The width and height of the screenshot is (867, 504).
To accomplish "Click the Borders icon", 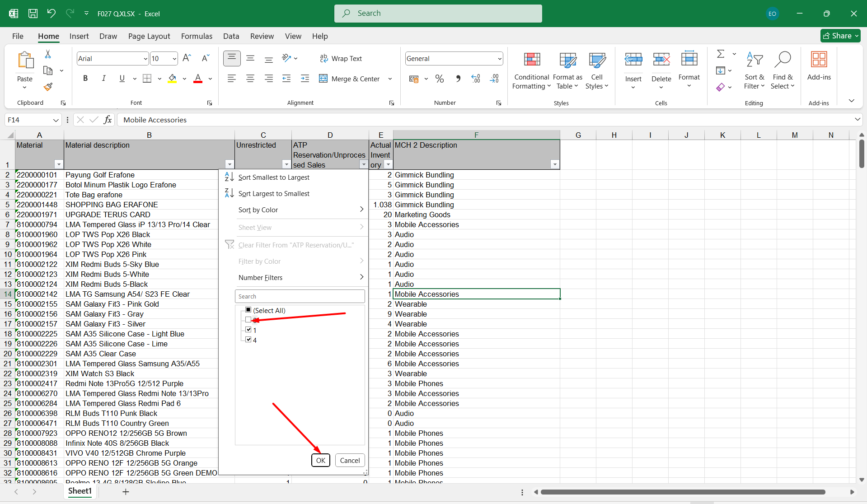I will (x=147, y=79).
